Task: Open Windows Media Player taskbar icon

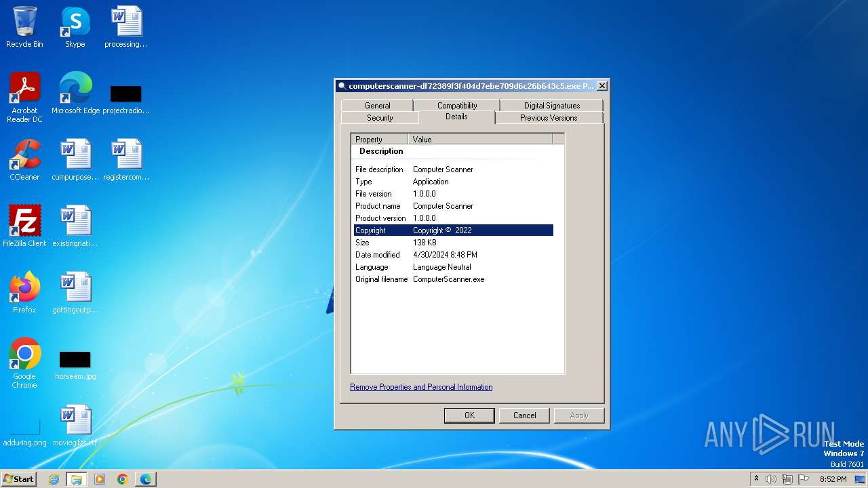Action: (x=100, y=479)
